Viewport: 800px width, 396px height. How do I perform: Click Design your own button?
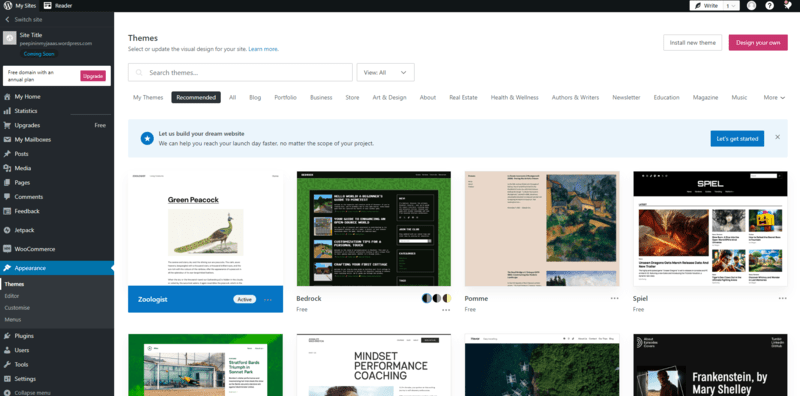(x=758, y=43)
